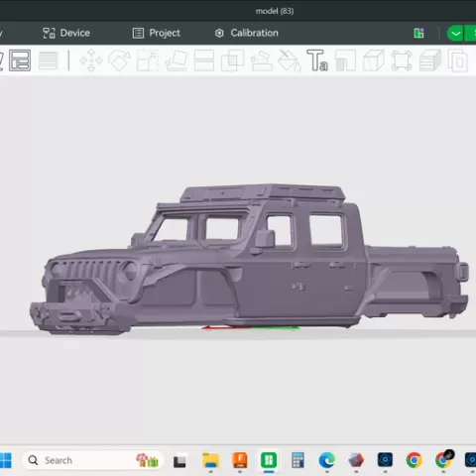Screen dimensions: 476x476
Task: Select the Scale tool
Action: coord(148,60)
